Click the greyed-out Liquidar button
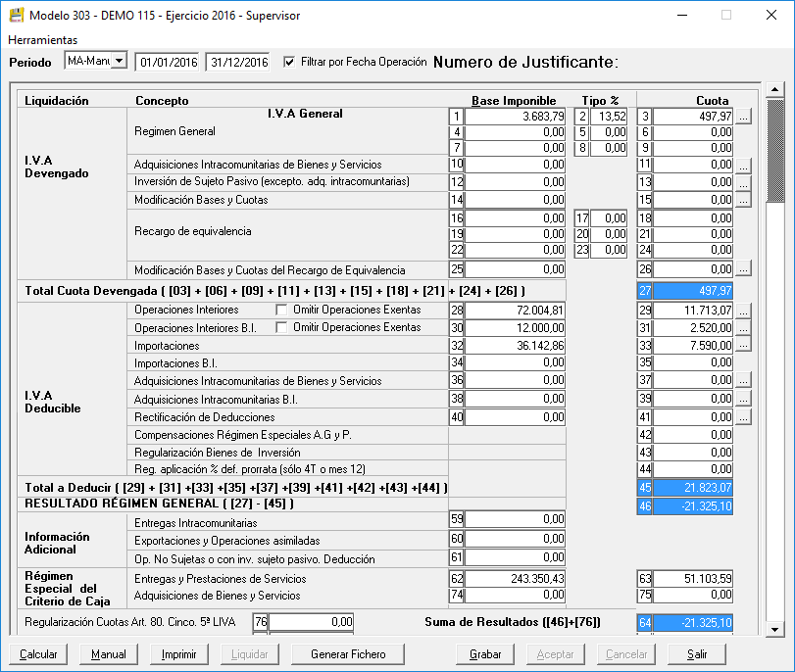The height and width of the screenshot is (672, 795). 249,654
